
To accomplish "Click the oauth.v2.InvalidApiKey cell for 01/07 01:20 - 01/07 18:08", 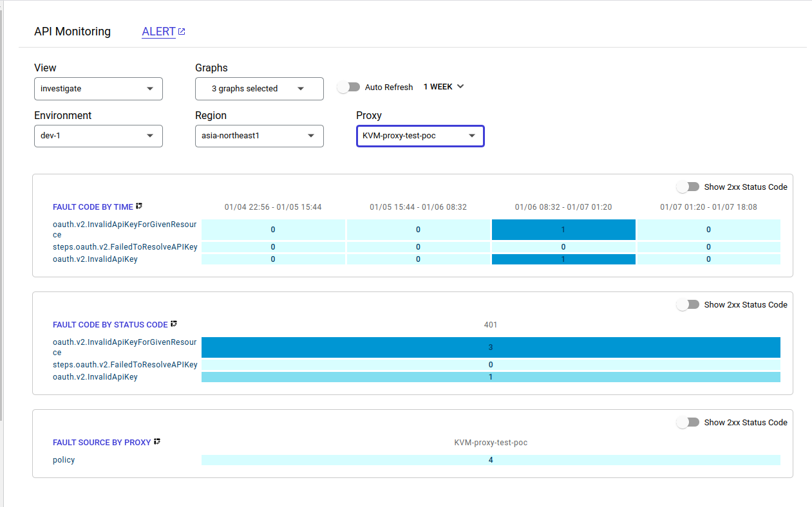I will click(708, 259).
